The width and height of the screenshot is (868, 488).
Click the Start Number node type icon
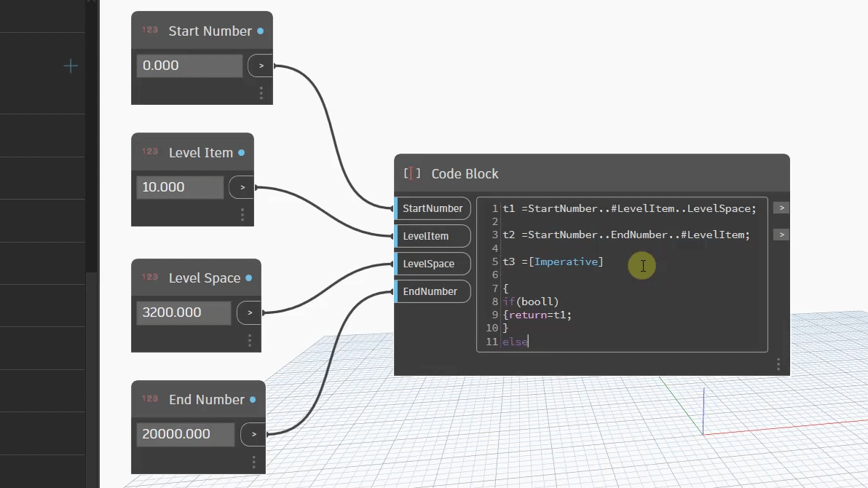tap(149, 30)
